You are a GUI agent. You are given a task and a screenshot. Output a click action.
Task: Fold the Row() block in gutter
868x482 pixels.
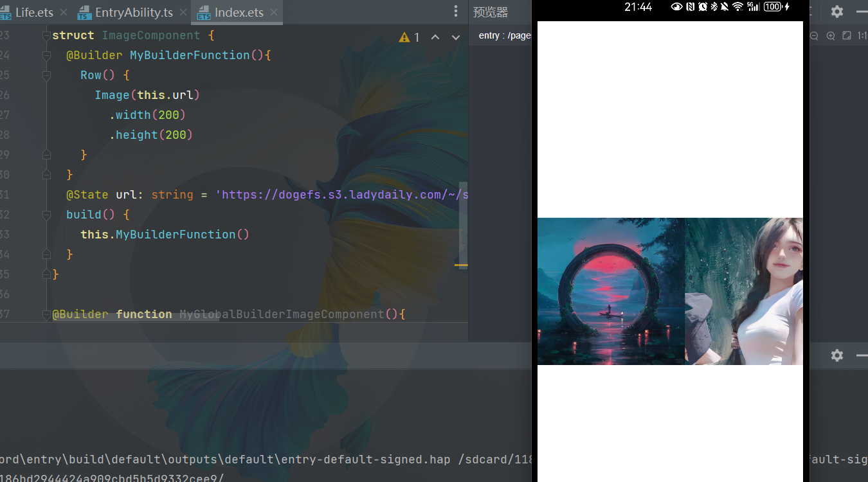(46, 75)
